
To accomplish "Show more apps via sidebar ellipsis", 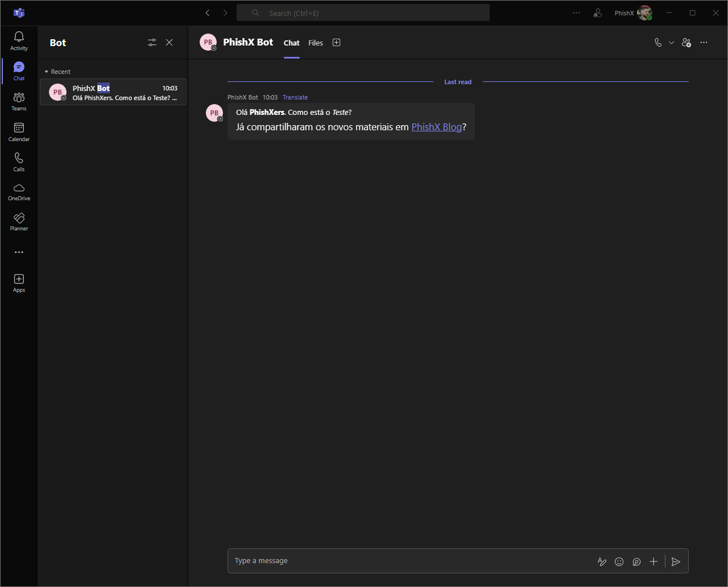I will 19,252.
